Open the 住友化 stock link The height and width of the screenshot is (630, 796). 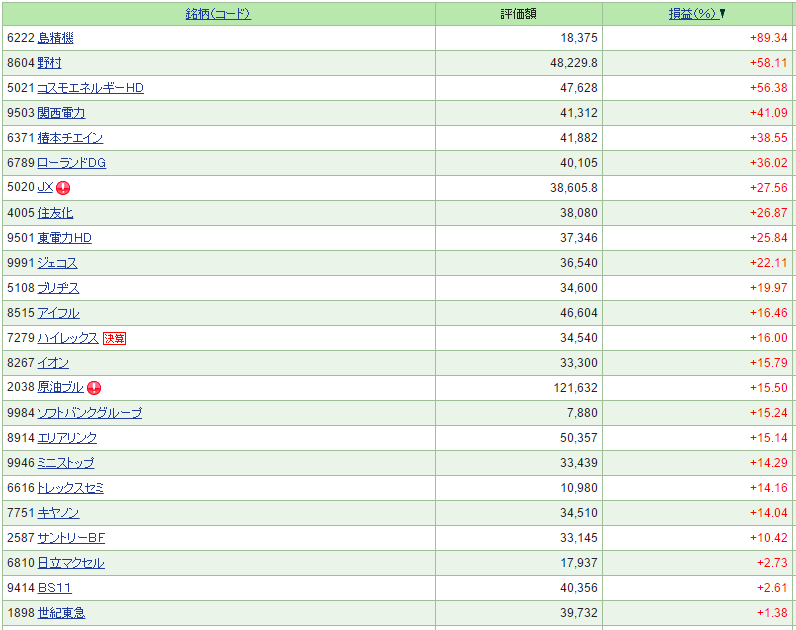click(55, 213)
